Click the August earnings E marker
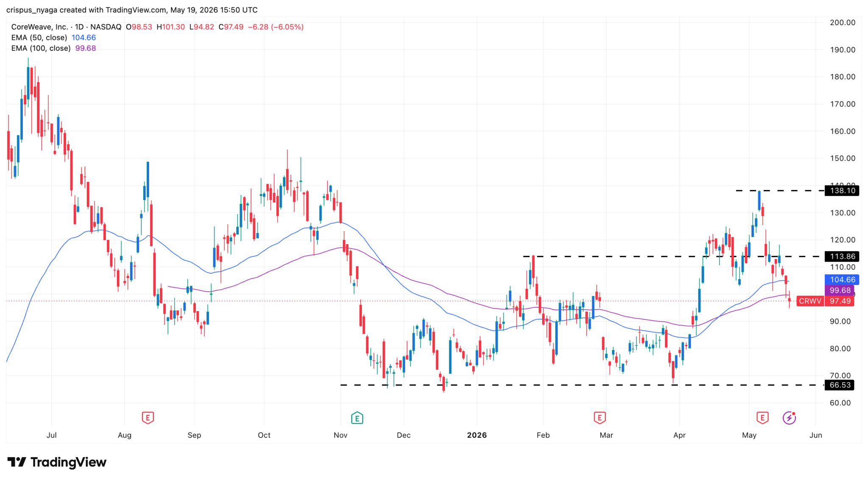The width and height of the screenshot is (868, 481). 147,418
